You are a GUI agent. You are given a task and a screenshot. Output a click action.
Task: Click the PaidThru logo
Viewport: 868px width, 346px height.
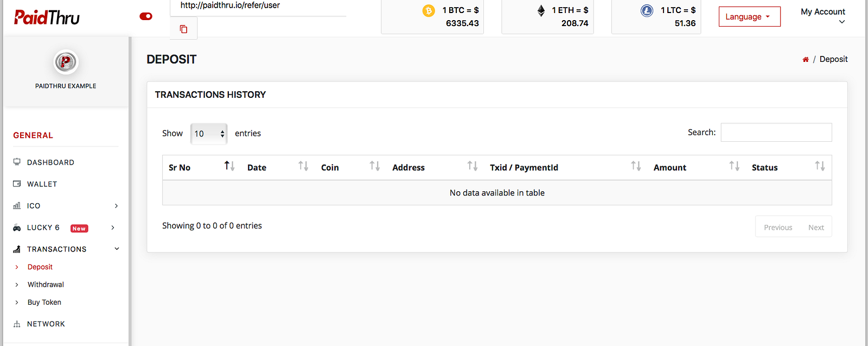pos(47,17)
